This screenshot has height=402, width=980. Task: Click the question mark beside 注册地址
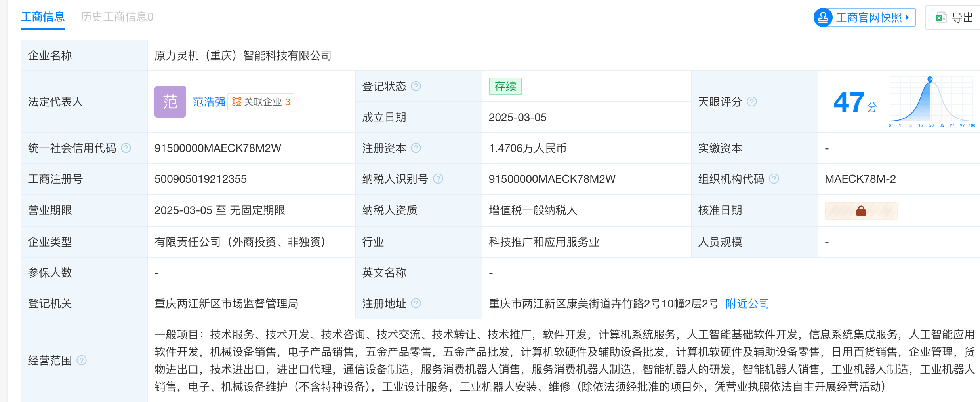pyautogui.click(x=416, y=303)
